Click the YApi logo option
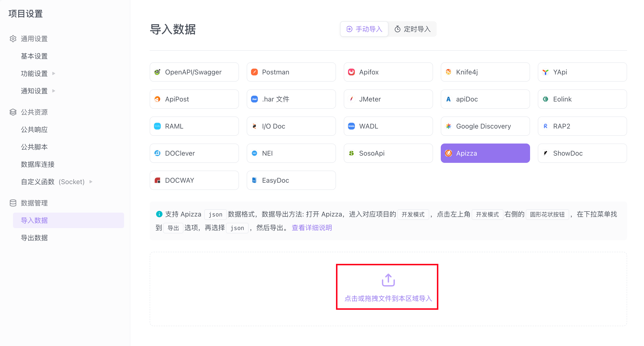The height and width of the screenshot is (346, 644). click(545, 72)
